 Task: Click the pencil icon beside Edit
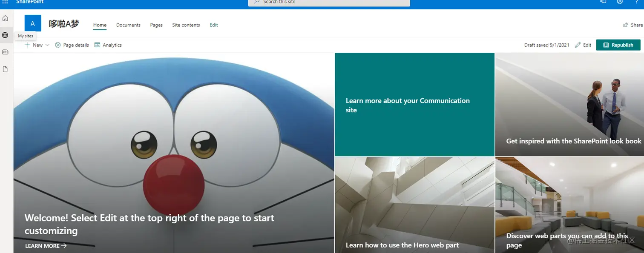(x=578, y=45)
